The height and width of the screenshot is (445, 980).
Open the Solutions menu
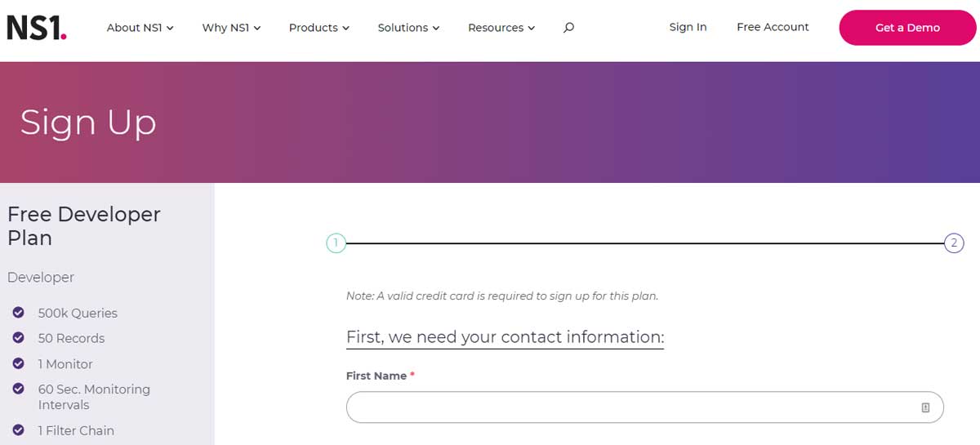coord(408,28)
